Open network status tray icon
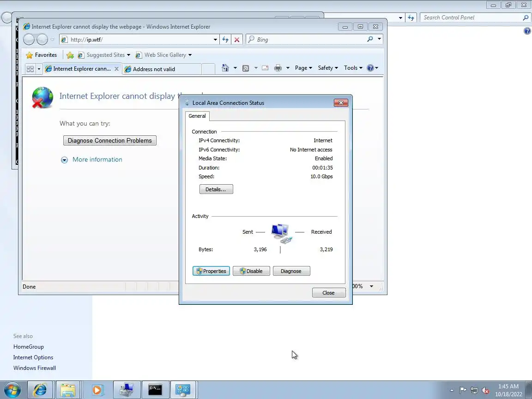 [474, 390]
